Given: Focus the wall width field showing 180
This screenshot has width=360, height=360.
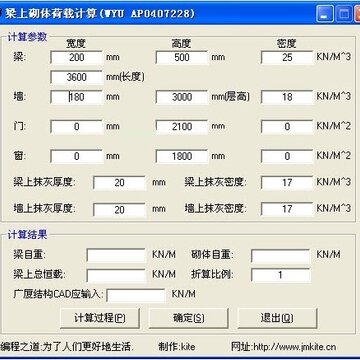Looking at the screenshot, I should pyautogui.click(x=76, y=97).
